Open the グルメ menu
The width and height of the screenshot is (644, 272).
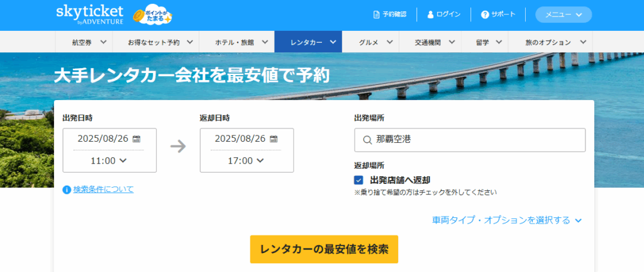pyautogui.click(x=370, y=42)
